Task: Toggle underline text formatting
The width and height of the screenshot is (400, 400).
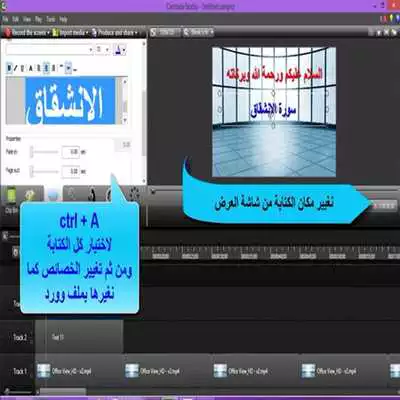Action: (23, 69)
